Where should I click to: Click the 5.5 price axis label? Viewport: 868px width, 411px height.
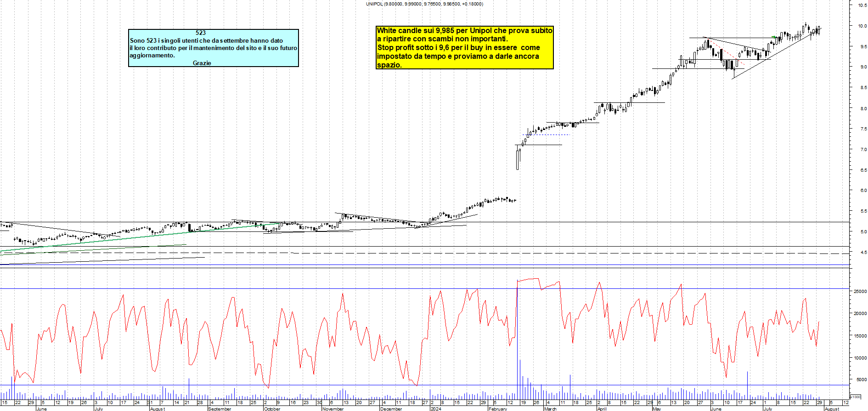click(x=863, y=211)
